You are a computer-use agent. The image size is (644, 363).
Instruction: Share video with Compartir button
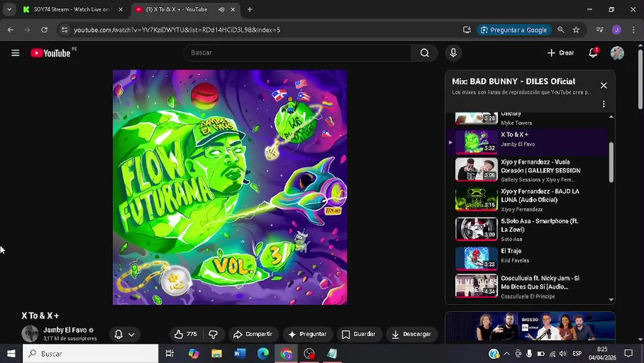click(x=253, y=334)
